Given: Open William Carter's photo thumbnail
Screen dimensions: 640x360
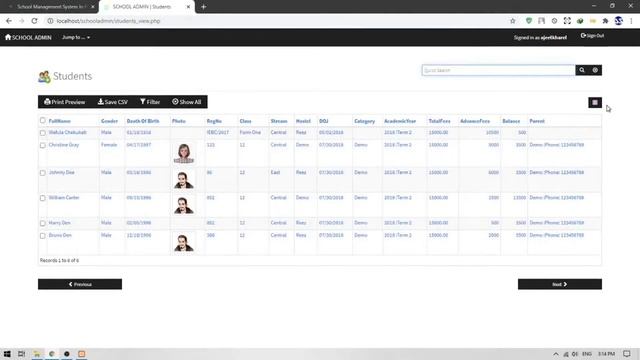Looking at the screenshot, I should (184, 205).
